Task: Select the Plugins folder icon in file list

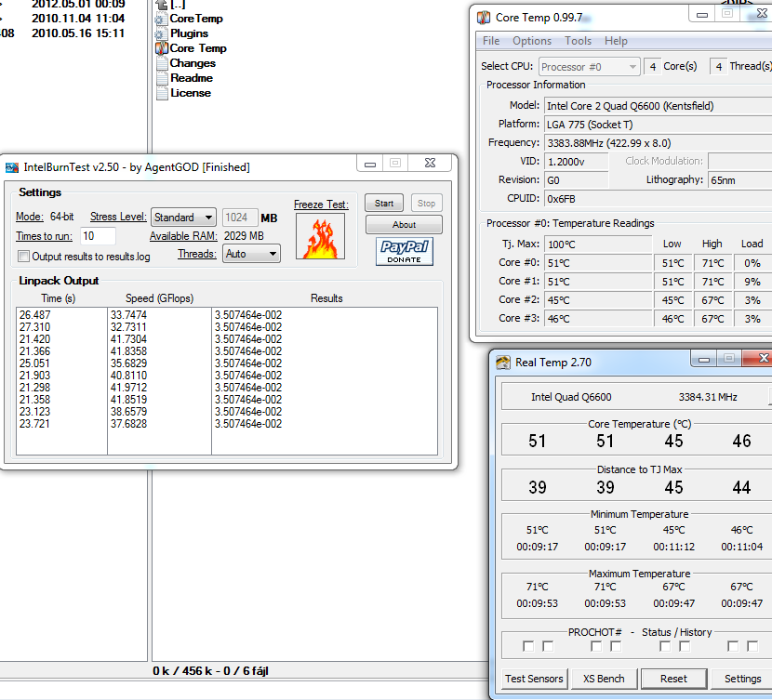Action: 161,34
